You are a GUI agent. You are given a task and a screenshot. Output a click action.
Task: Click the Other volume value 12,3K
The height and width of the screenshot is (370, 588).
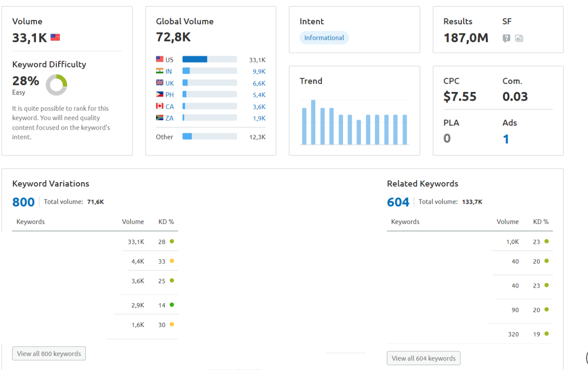257,137
